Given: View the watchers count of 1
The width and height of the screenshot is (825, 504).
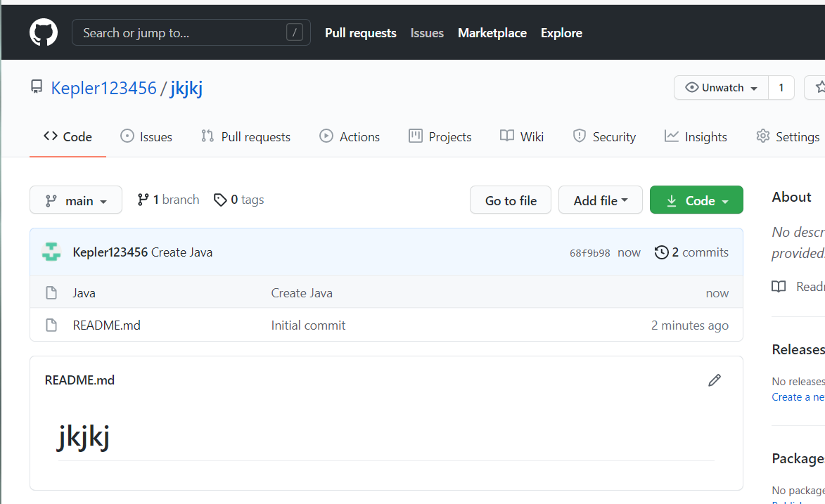Looking at the screenshot, I should click(781, 87).
